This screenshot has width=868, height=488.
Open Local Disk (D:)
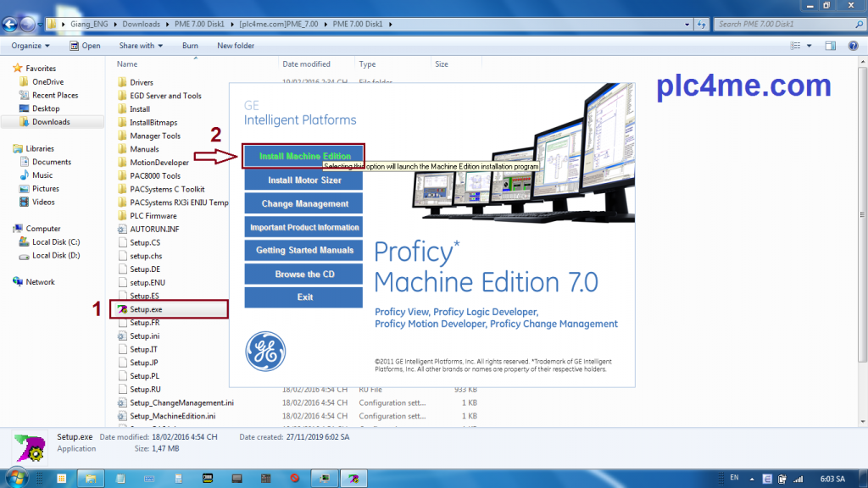[x=56, y=255]
